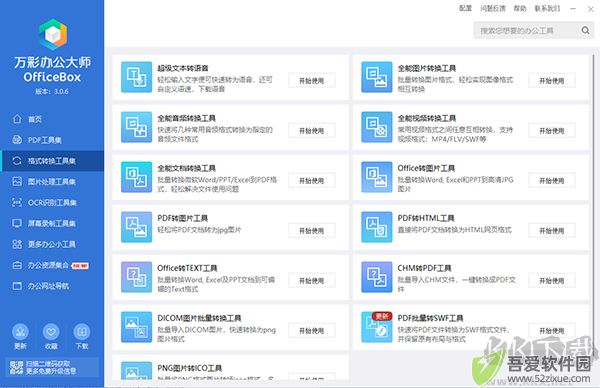The height and width of the screenshot is (388, 600).
Task: Click the PDF转HTML工具 title text
Action: point(426,218)
